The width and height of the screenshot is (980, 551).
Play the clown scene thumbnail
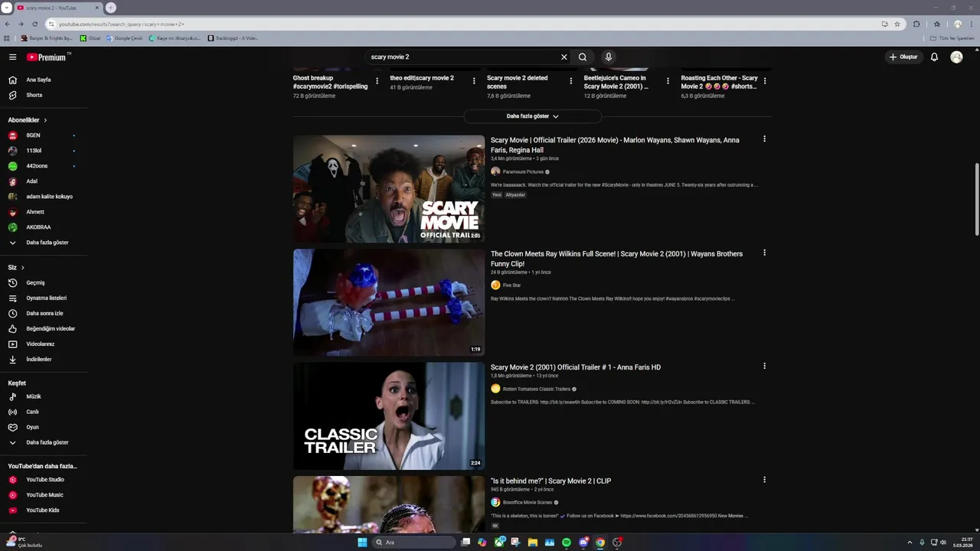(x=389, y=302)
